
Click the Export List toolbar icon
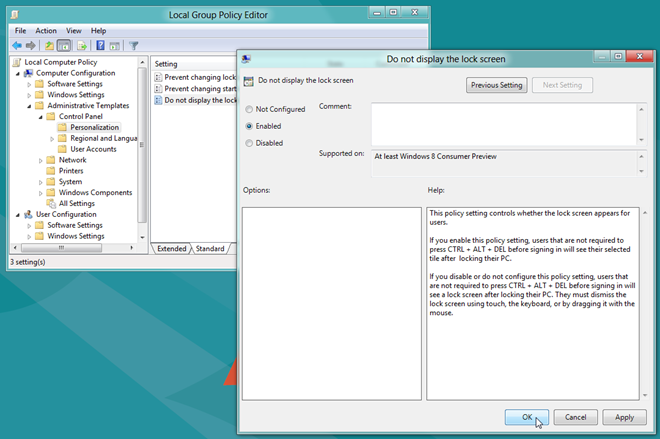pyautogui.click(x=82, y=45)
